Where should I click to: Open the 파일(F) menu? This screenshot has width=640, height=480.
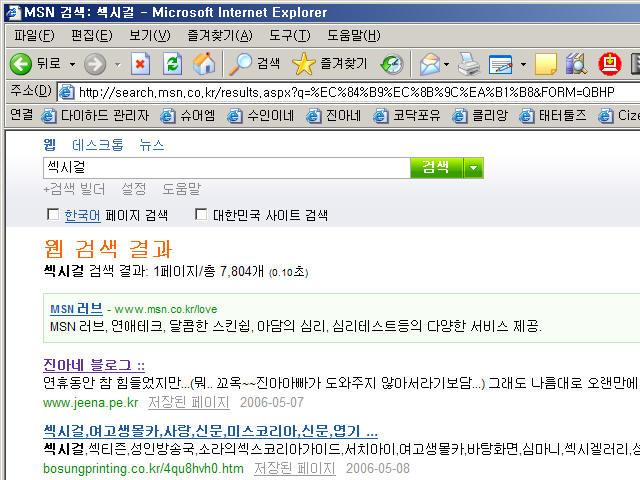coord(34,36)
